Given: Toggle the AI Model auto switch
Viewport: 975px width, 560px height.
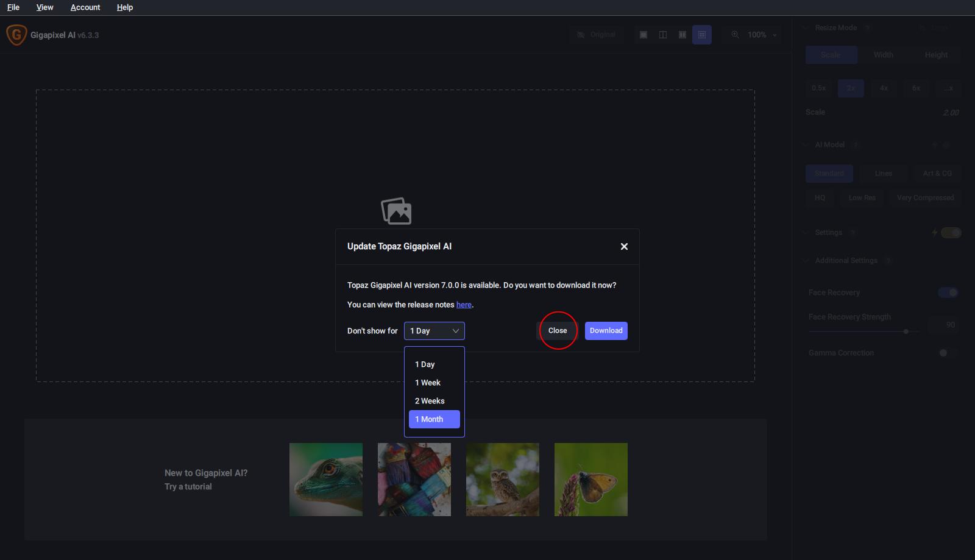Looking at the screenshot, I should (946, 145).
